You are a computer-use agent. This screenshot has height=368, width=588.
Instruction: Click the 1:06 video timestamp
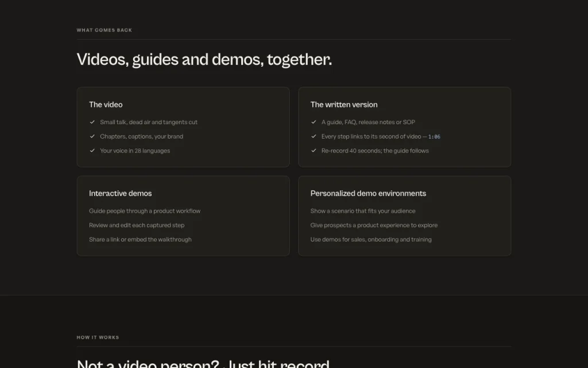click(434, 137)
